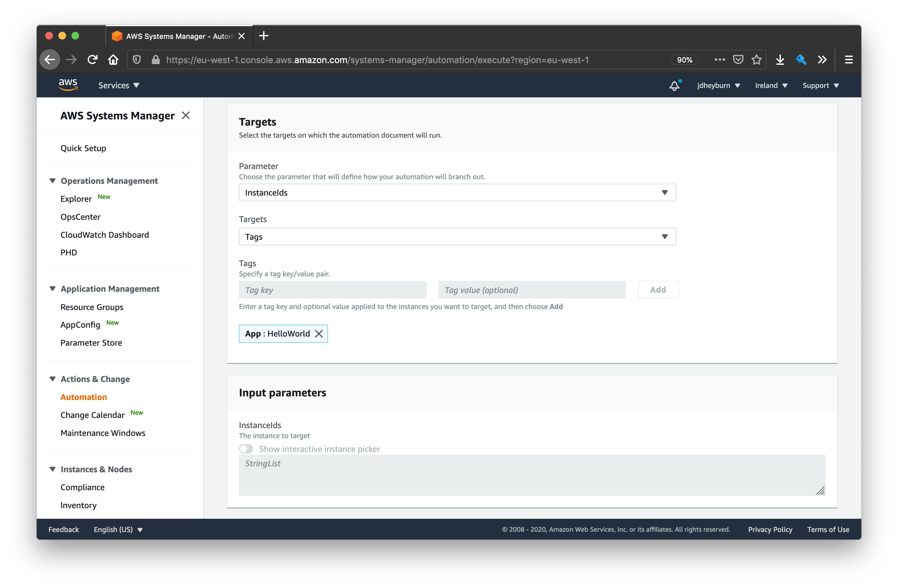Open the Privacy Policy link

coord(770,529)
